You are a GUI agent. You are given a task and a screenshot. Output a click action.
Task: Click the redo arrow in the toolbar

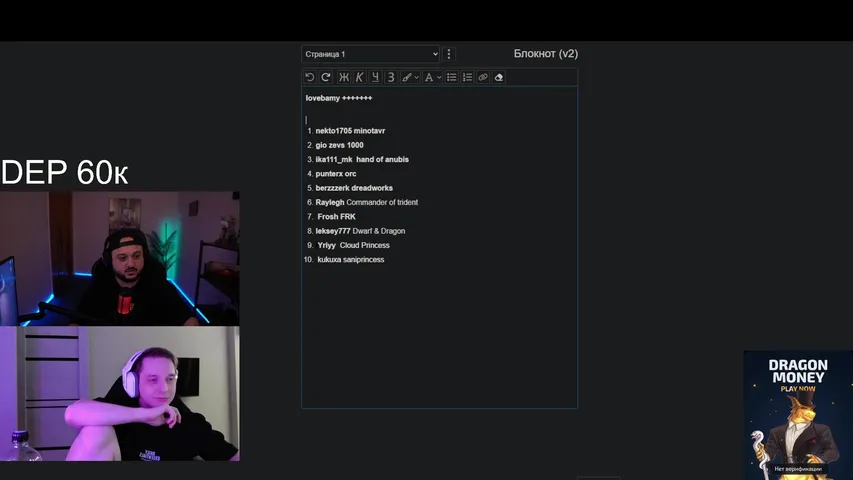coord(326,77)
